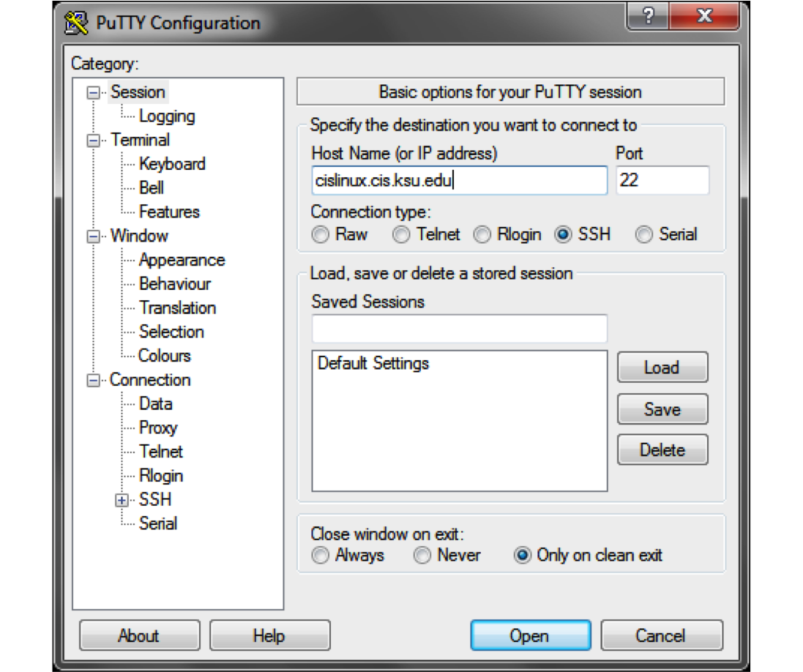Collapse the Window category node

(93, 236)
